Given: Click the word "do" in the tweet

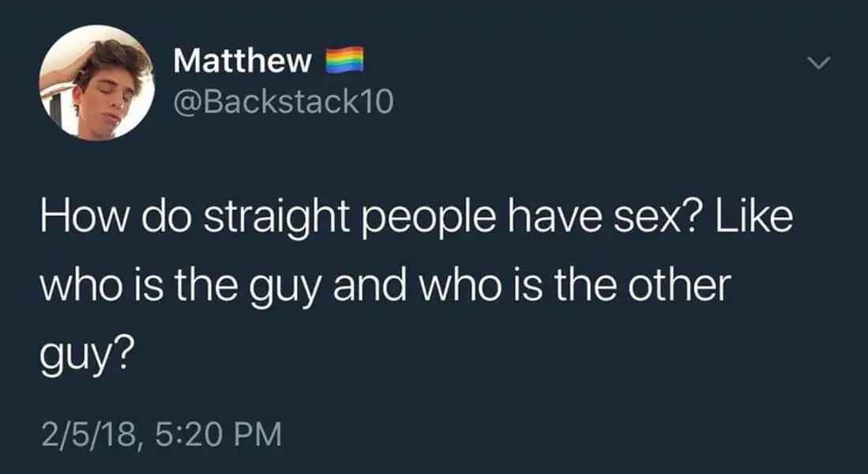Looking at the screenshot, I should click(x=167, y=217).
